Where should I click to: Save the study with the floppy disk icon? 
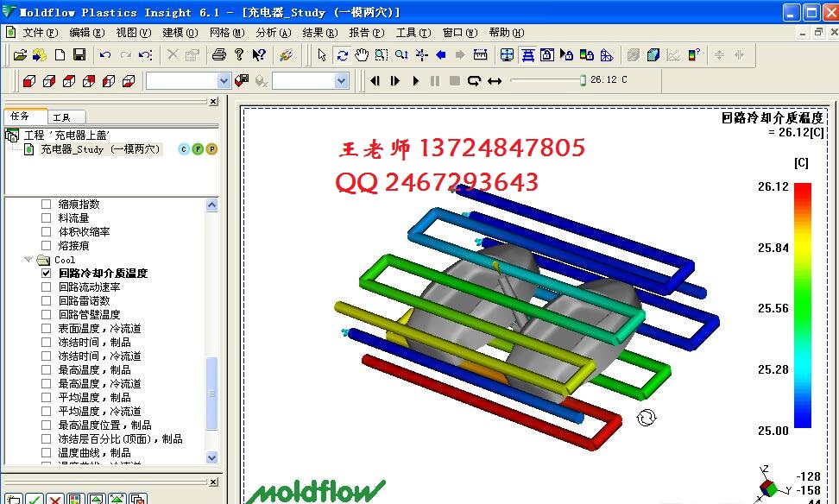[79, 54]
